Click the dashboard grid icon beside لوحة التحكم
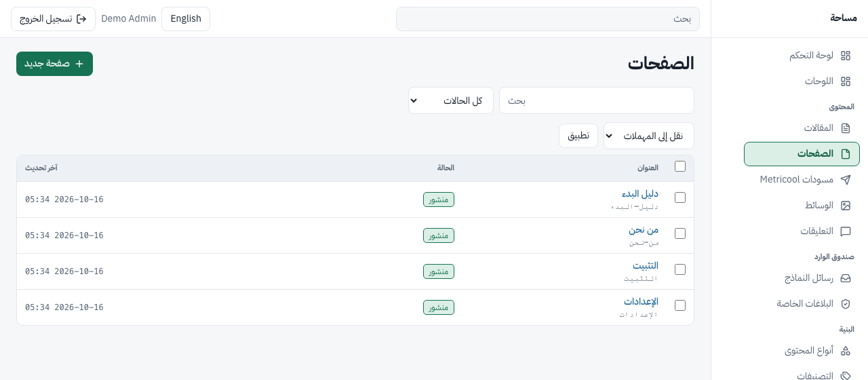 point(846,56)
